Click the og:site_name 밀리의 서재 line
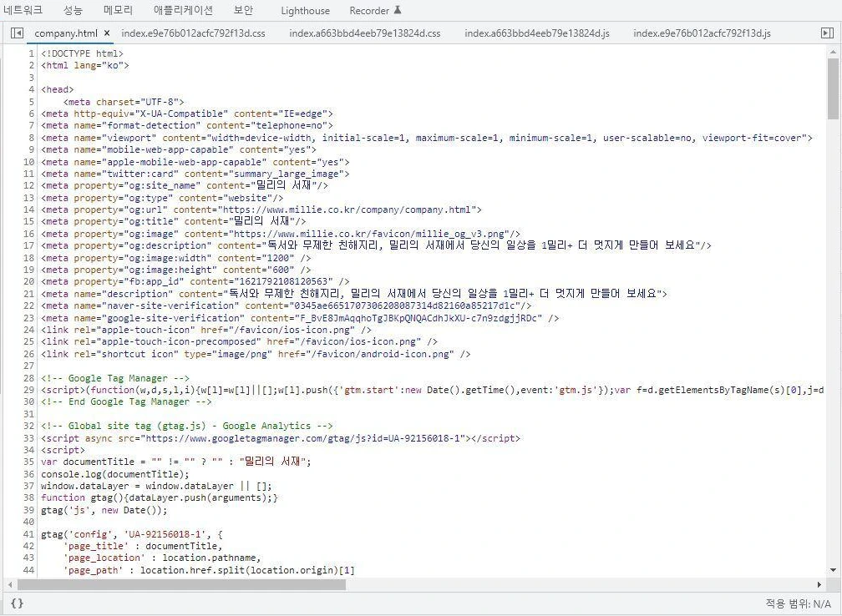This screenshot has width=842, height=616. (x=184, y=185)
